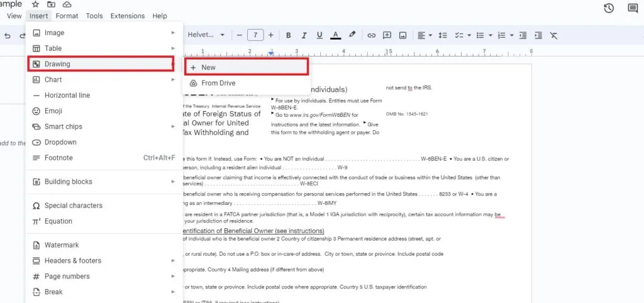The height and width of the screenshot is (303, 644).
Task: Expand the Break submenu
Action: click(104, 292)
